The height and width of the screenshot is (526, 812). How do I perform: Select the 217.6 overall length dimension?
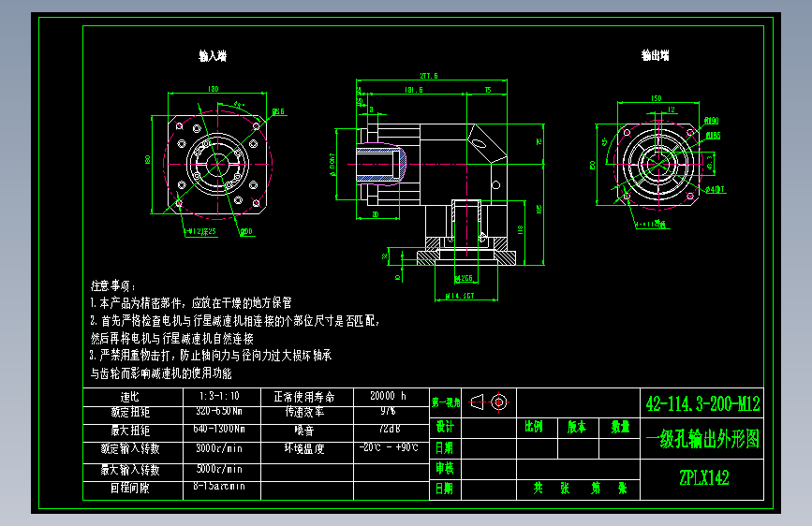coord(429,76)
